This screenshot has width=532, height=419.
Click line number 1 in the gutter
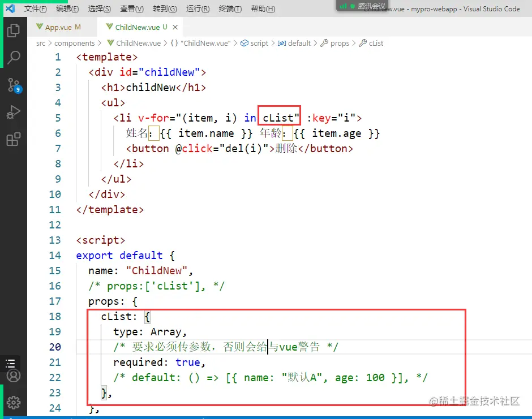(x=58, y=57)
